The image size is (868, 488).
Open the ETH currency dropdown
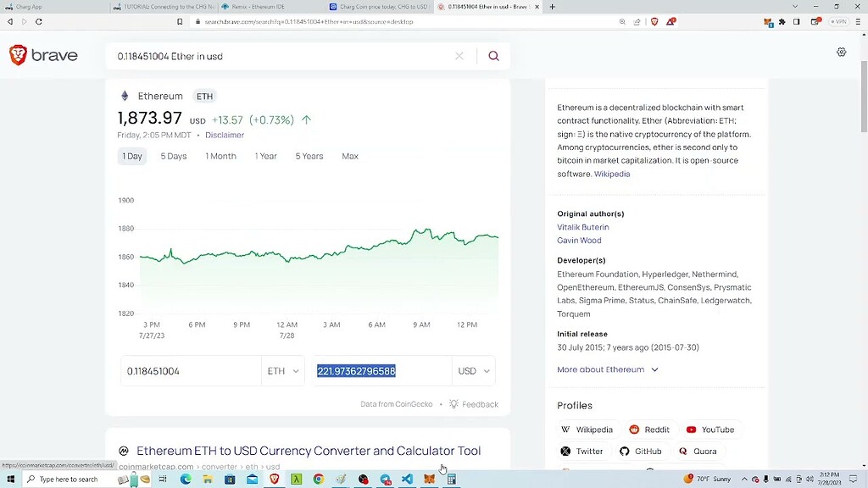pyautogui.click(x=283, y=371)
